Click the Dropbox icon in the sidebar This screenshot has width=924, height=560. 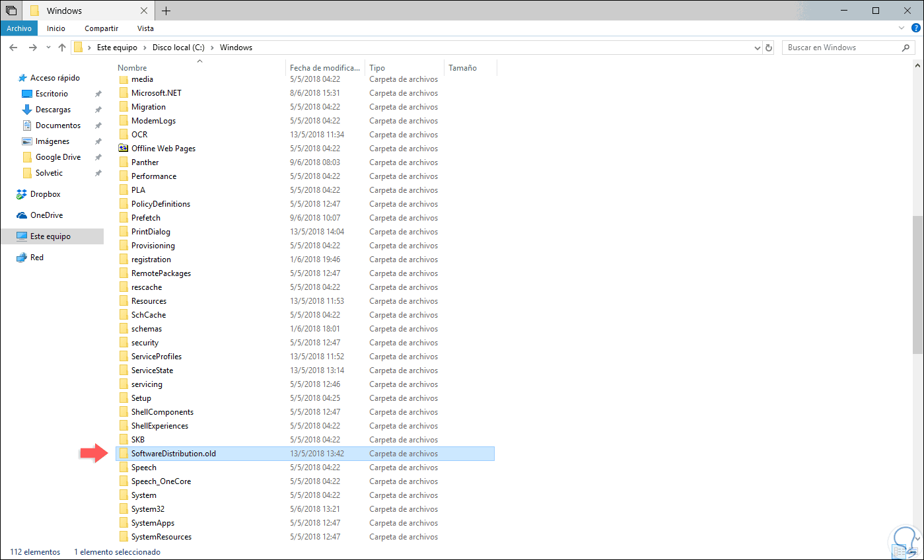tap(22, 194)
